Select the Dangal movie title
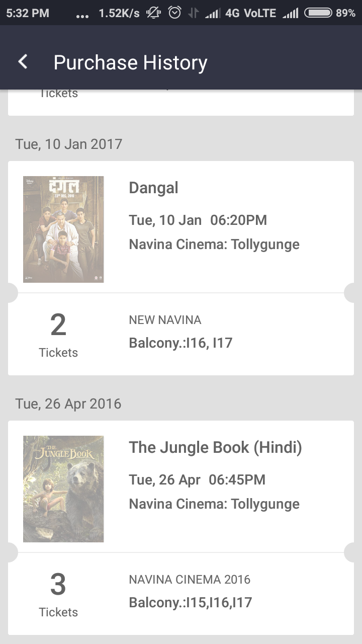This screenshot has height=644, width=362. click(153, 188)
